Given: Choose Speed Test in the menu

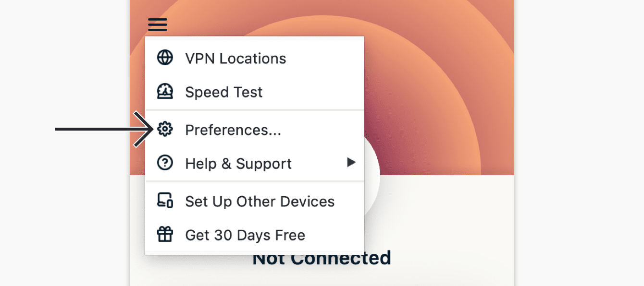Looking at the screenshot, I should point(224,92).
